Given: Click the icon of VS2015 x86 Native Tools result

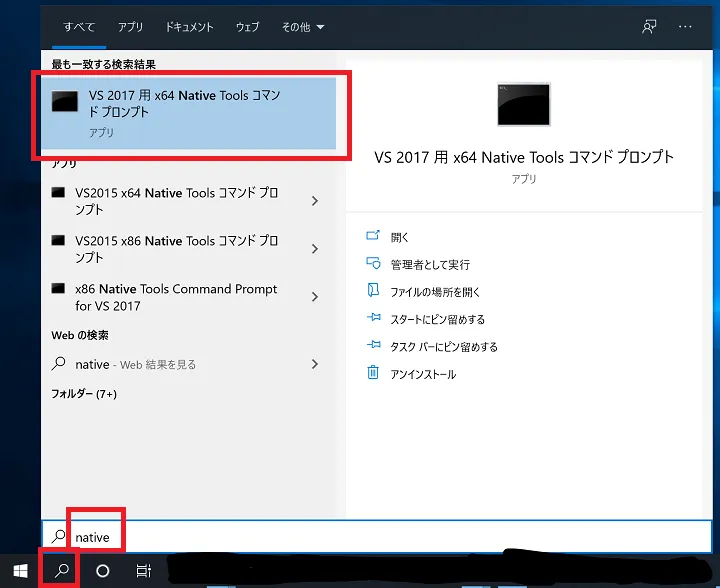Looking at the screenshot, I should 58,240.
